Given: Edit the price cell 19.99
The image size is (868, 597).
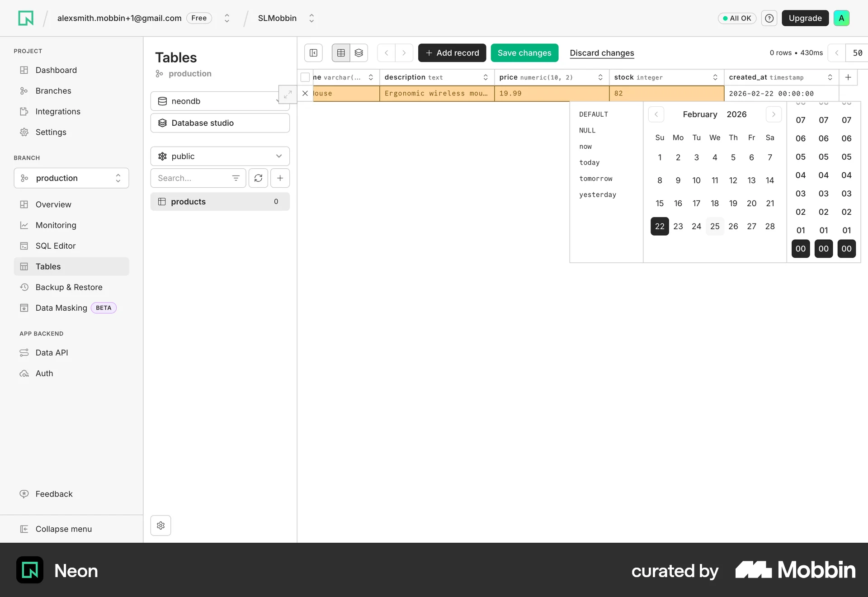Looking at the screenshot, I should (552, 93).
